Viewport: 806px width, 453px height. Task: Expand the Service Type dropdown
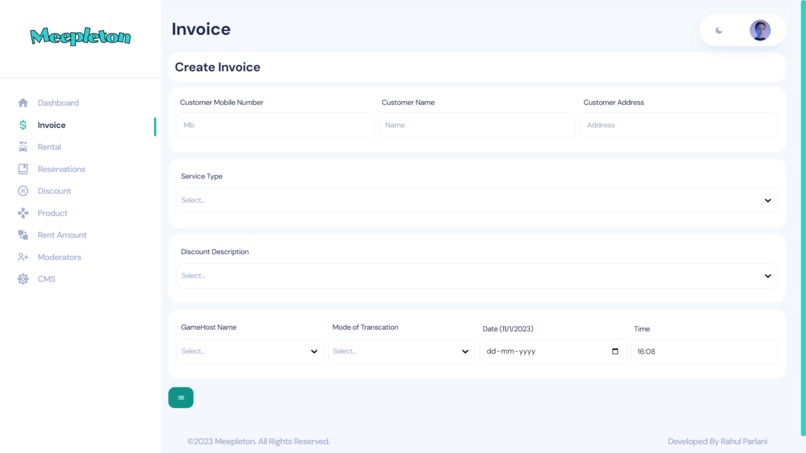point(477,201)
